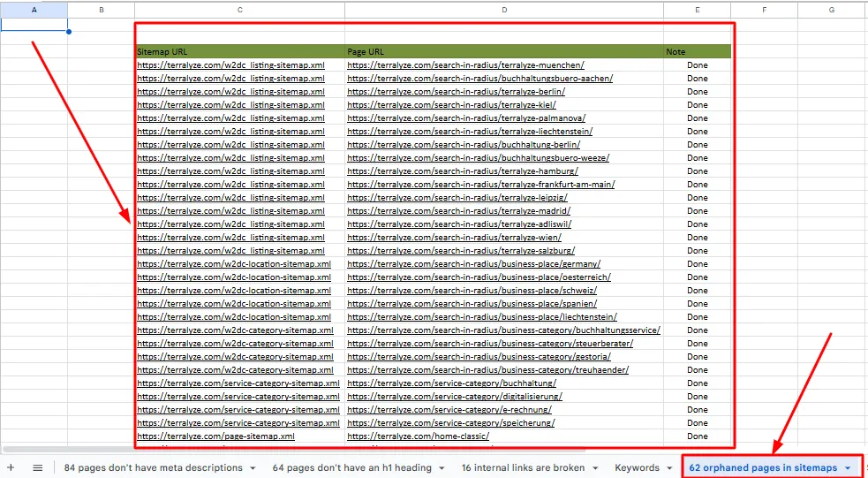Screen dimensions: 868x478
Task: Open the terralyze-muenchen page link
Action: tap(465, 64)
